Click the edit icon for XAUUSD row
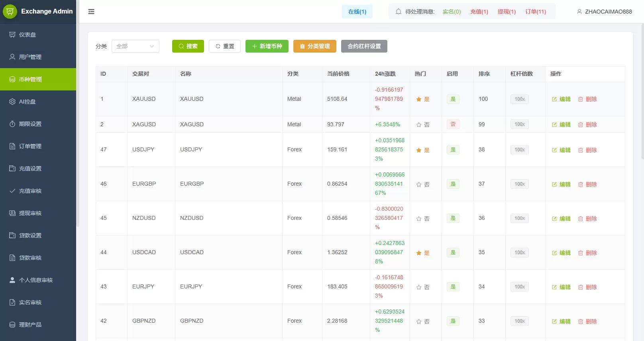This screenshot has width=644, height=341. pos(554,99)
